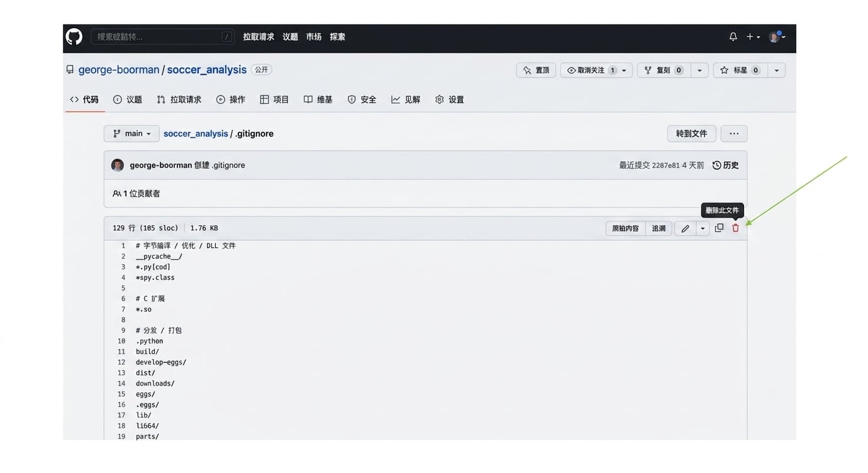Expand the dropdown next to 复刻
This screenshot has height=473, width=868.
click(x=699, y=70)
